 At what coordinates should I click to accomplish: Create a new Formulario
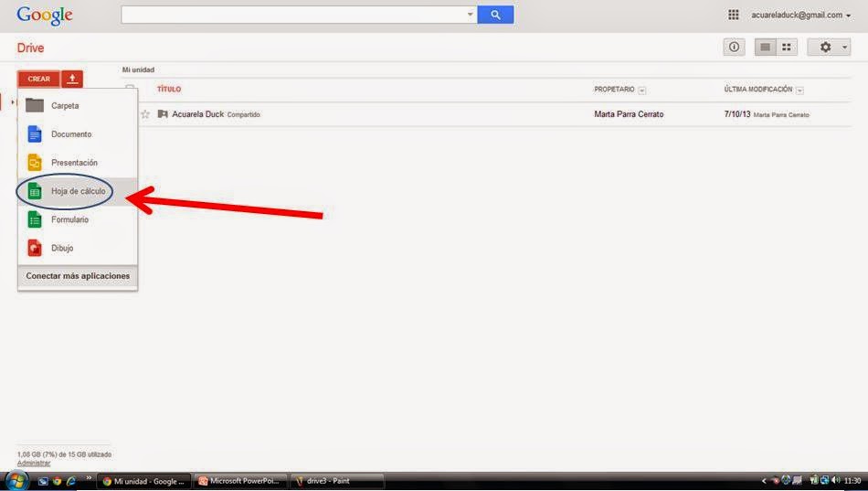coord(78,219)
